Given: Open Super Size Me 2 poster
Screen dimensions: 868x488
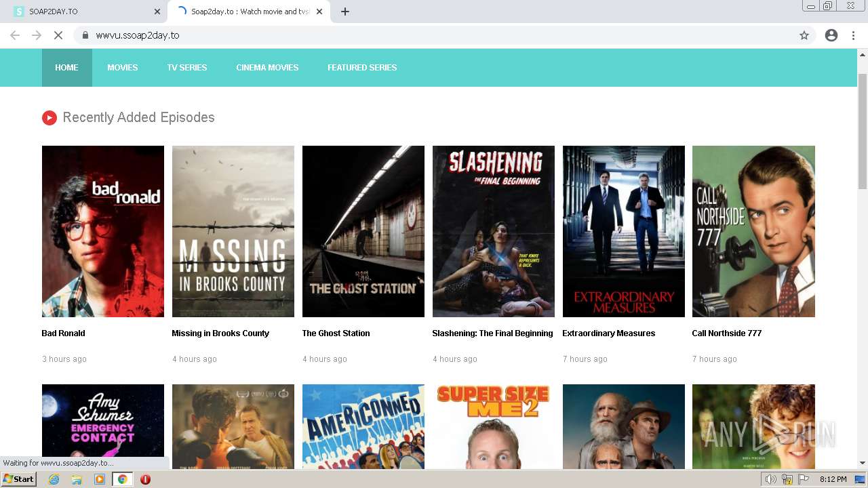Looking at the screenshot, I should 494,427.
